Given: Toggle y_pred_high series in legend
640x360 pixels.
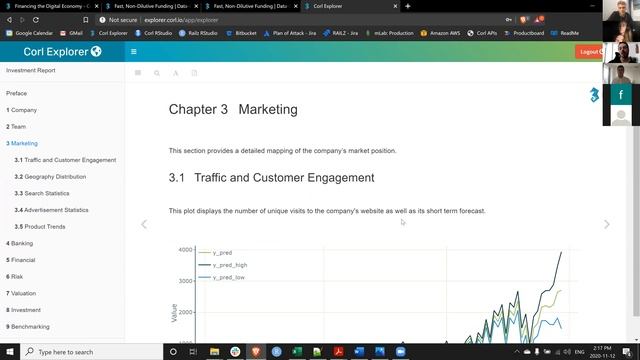Looking at the screenshot, I should tap(223, 265).
